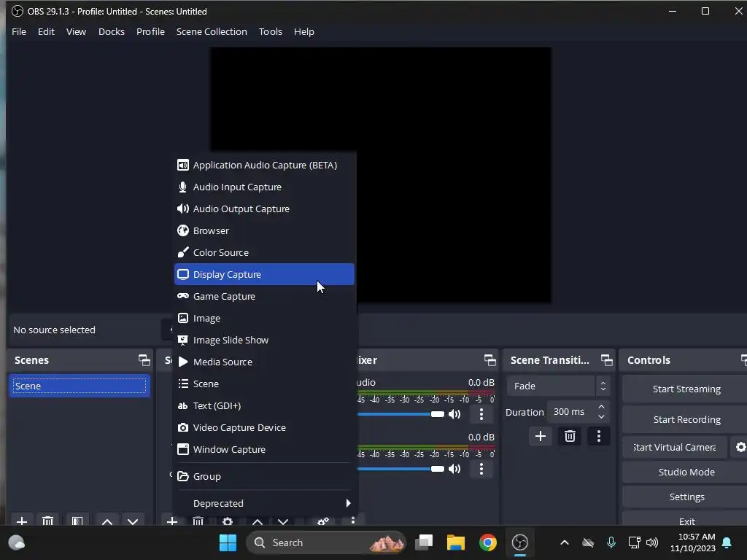747x560 pixels.
Task: Open the File menu
Action: click(x=19, y=32)
